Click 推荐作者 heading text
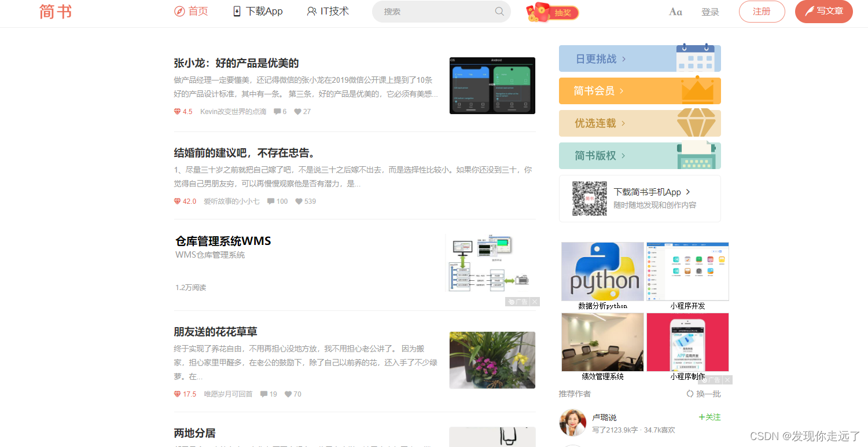 575,394
